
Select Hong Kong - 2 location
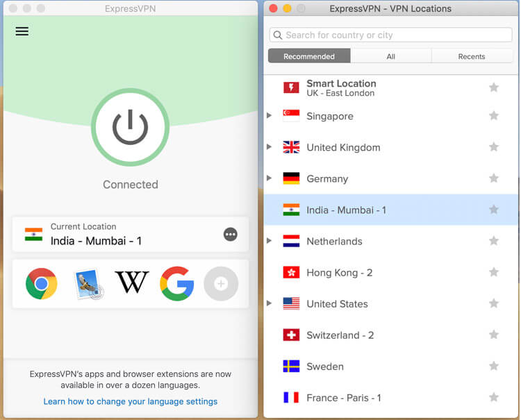pos(390,273)
